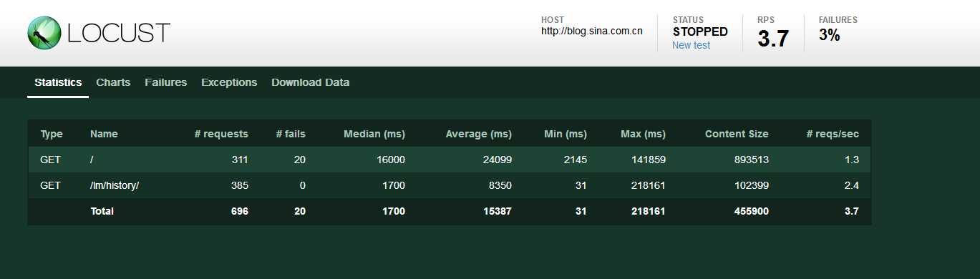Select the /lm/history/ row name

115,185
